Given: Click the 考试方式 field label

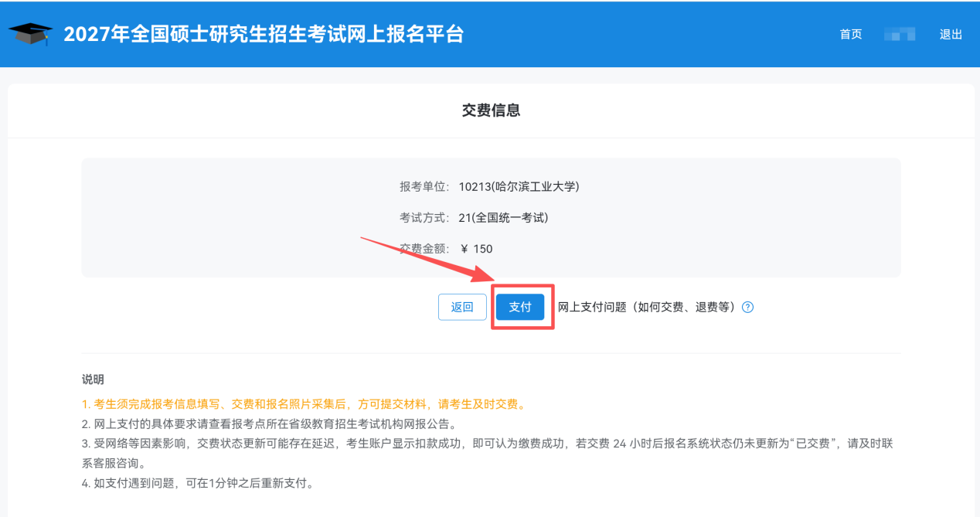Looking at the screenshot, I should coord(424,218).
